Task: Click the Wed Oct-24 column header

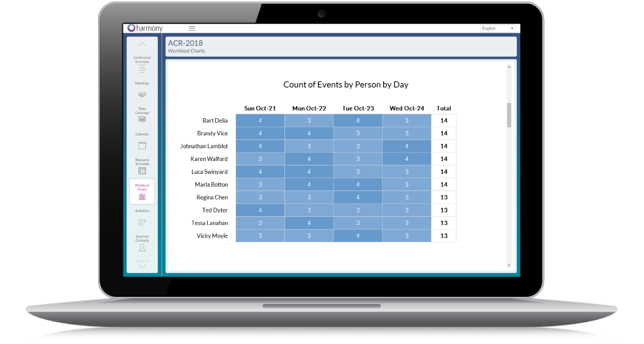Action: click(407, 108)
